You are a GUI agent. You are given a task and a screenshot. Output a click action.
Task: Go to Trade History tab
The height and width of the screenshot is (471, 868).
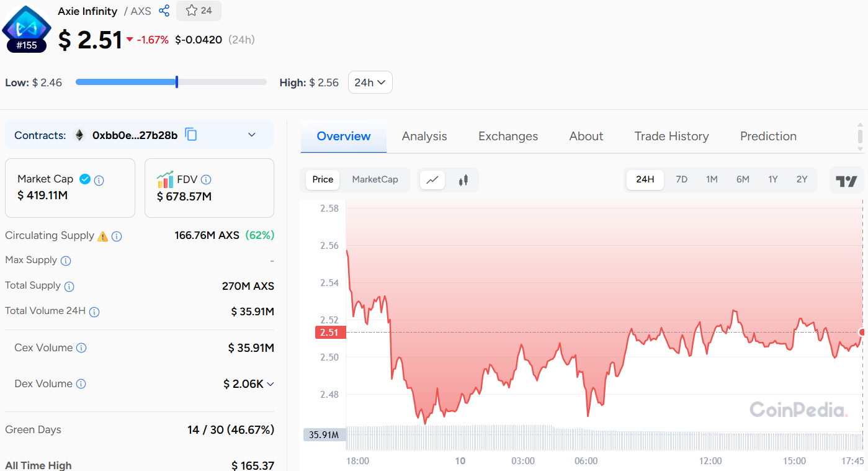click(671, 136)
